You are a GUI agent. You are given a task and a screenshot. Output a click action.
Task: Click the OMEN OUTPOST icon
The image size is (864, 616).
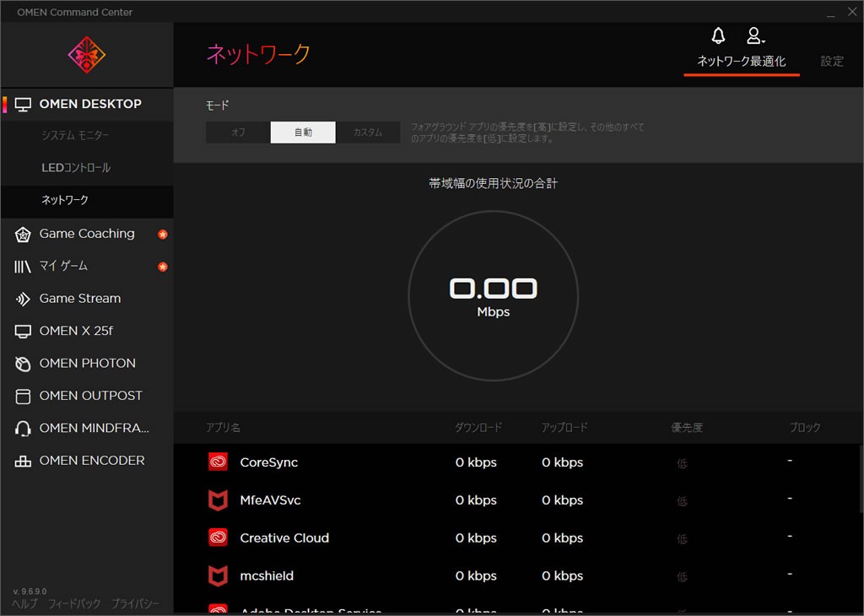click(23, 396)
